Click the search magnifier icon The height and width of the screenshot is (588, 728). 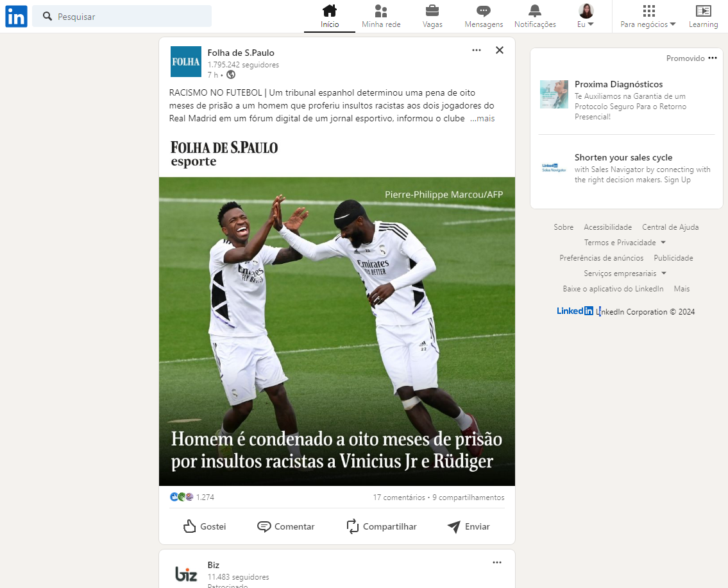click(x=47, y=16)
